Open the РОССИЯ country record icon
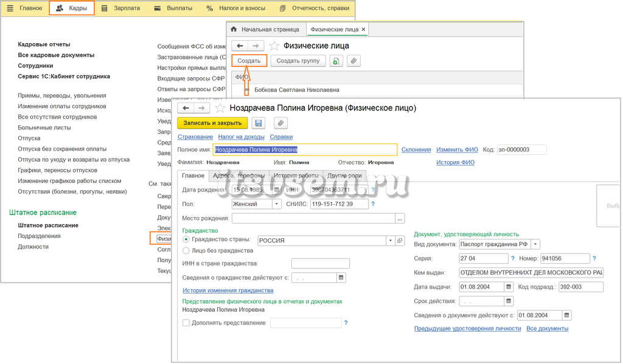The width and height of the screenshot is (623, 364). 400,241
